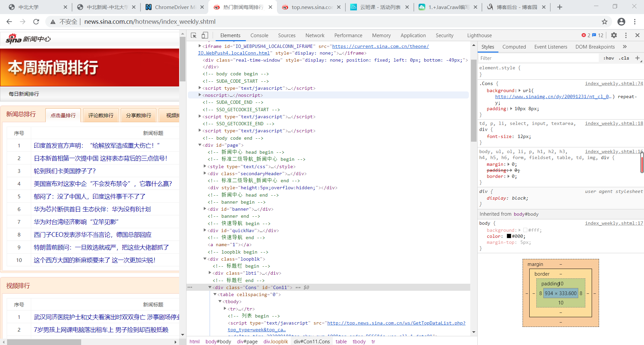Select tbody in the breadcrumb bar
644x345 pixels.
359,342
